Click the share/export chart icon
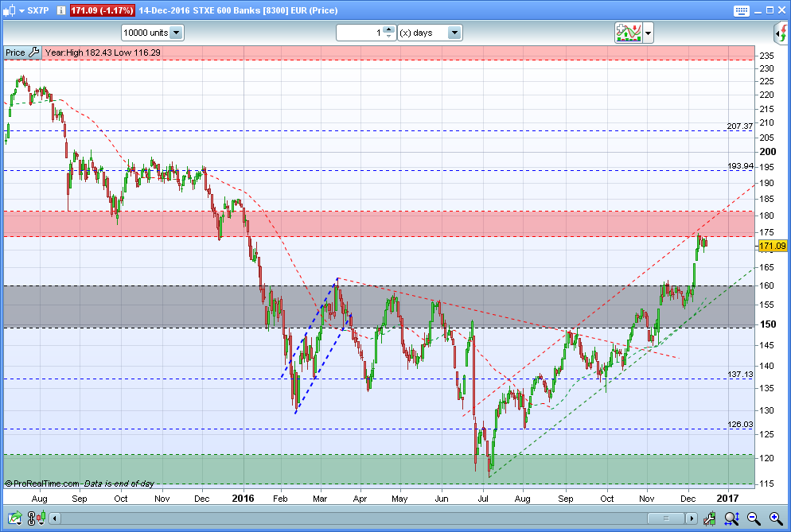The width and height of the screenshot is (791, 532). click(14, 518)
